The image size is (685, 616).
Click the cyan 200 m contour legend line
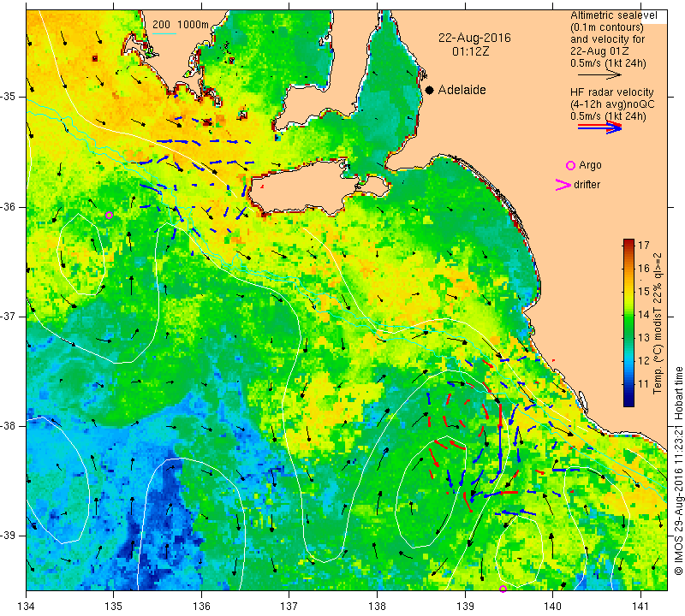click(164, 33)
